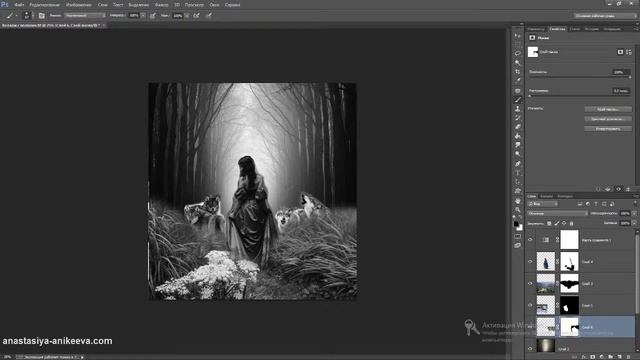Load selection from mask icon in Properties
The height and width of the screenshot is (360, 640).
tap(598, 189)
